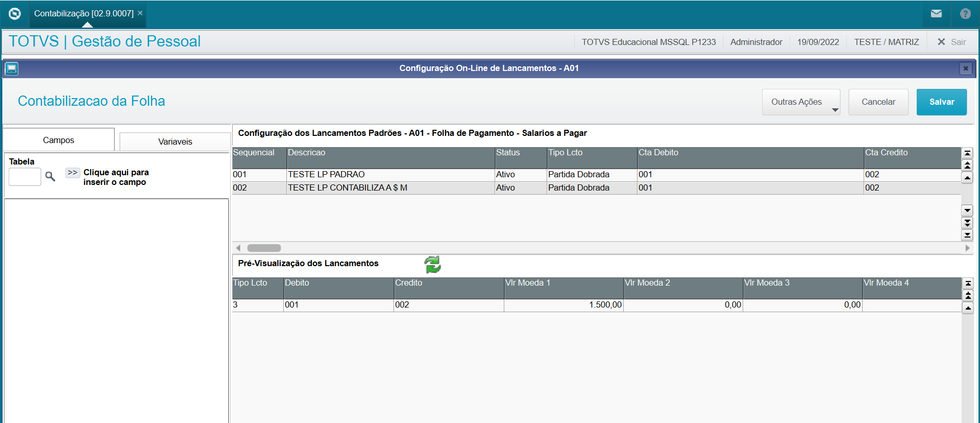Open the Outras Ações dropdown
The image size is (980, 423).
pyautogui.click(x=801, y=102)
